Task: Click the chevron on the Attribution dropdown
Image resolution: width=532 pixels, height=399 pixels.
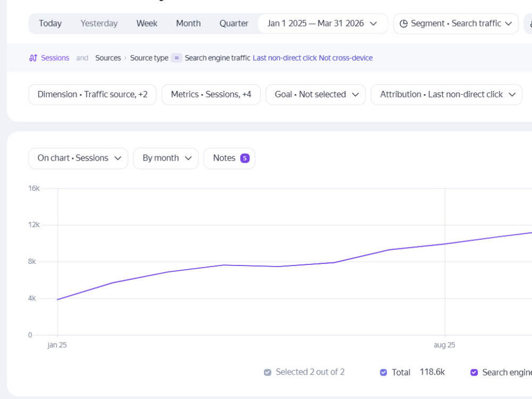Action: 512,95
